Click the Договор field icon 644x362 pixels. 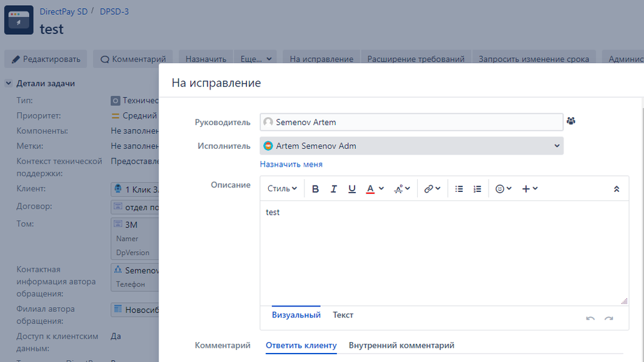pyautogui.click(x=118, y=206)
